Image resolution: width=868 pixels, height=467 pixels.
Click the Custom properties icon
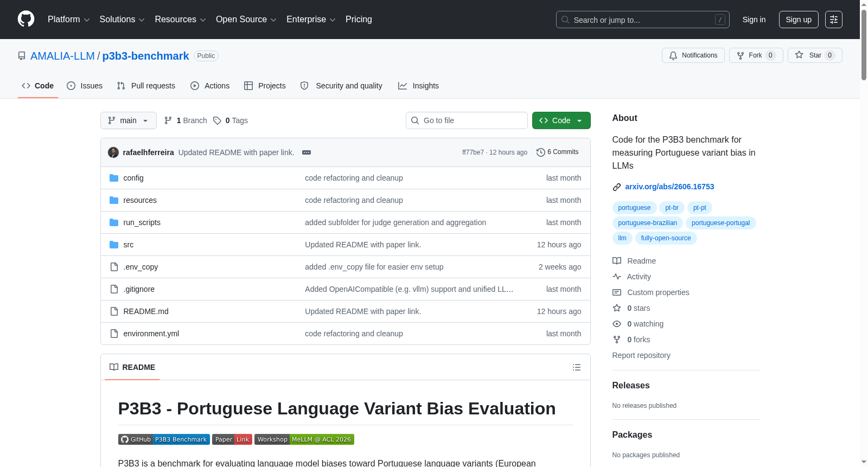click(617, 292)
